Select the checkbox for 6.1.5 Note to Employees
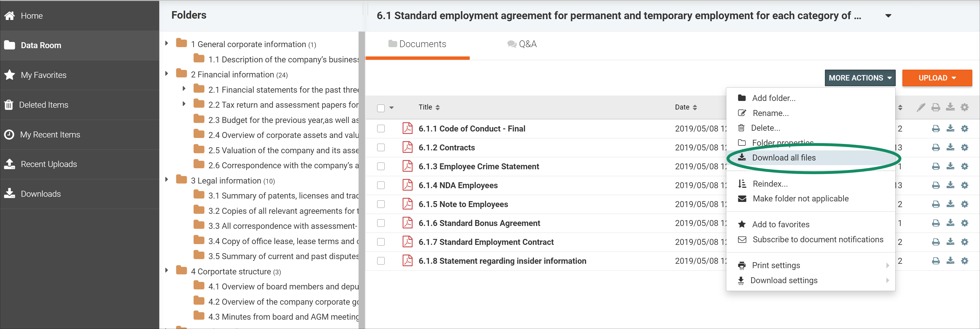Image resolution: width=980 pixels, height=329 pixels. tap(381, 204)
